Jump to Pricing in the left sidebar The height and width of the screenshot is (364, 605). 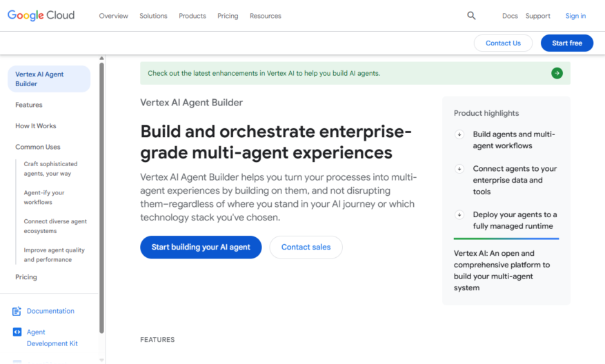pyautogui.click(x=26, y=277)
